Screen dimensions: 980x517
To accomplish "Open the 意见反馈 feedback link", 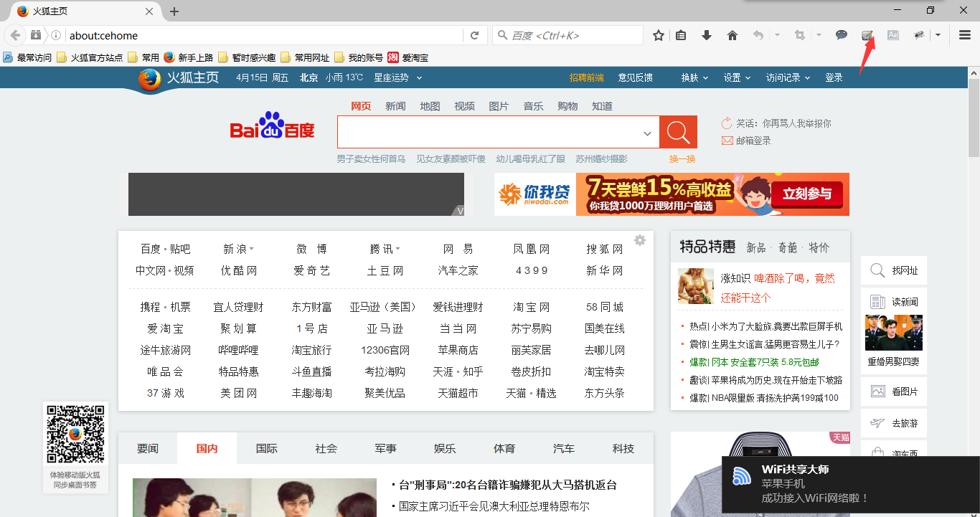I will click(x=636, y=77).
